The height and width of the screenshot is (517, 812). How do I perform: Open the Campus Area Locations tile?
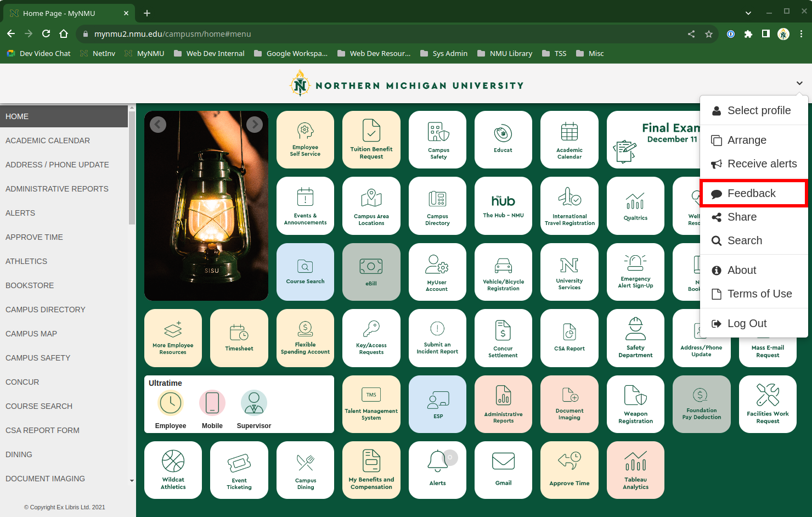371,206
